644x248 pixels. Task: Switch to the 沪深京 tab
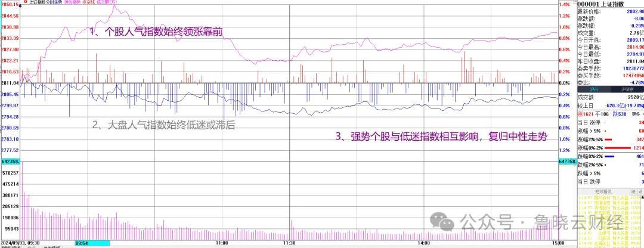[626, 88]
